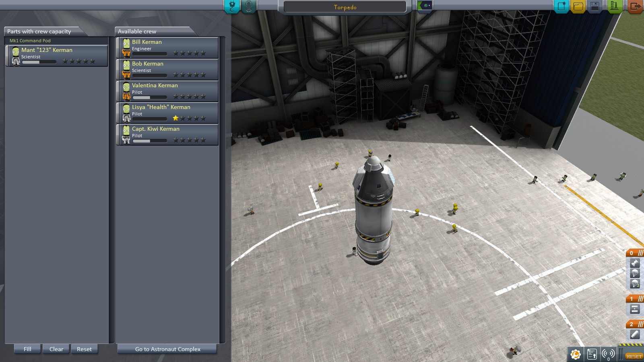Assign Bill Kerman the Engineer
This screenshot has width=644, height=362.
pos(167,48)
